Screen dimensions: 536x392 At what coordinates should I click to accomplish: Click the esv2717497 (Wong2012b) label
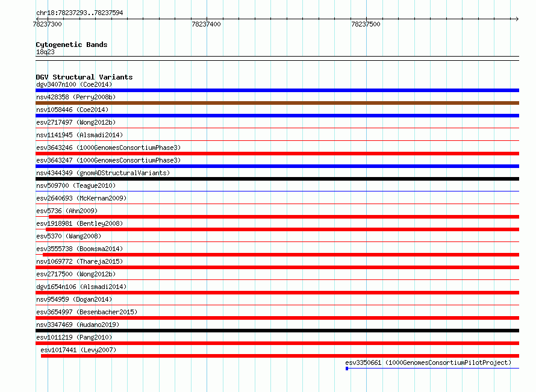pos(76,122)
